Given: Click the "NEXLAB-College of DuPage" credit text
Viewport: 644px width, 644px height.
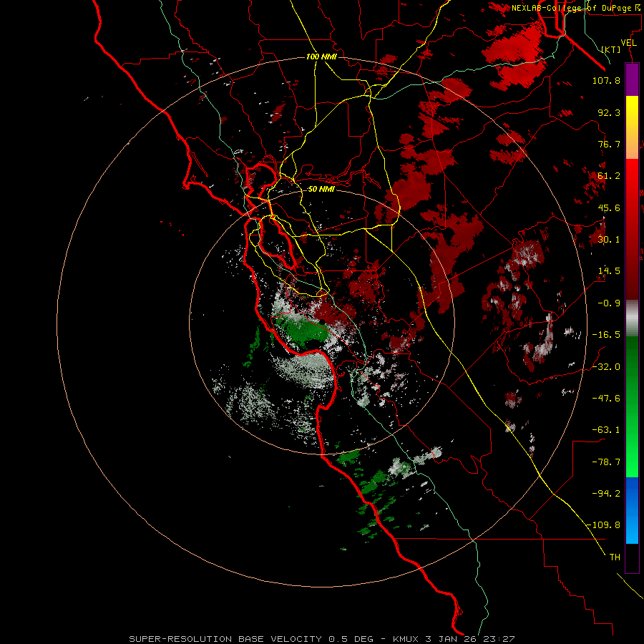Looking at the screenshot, I should coord(571,8).
